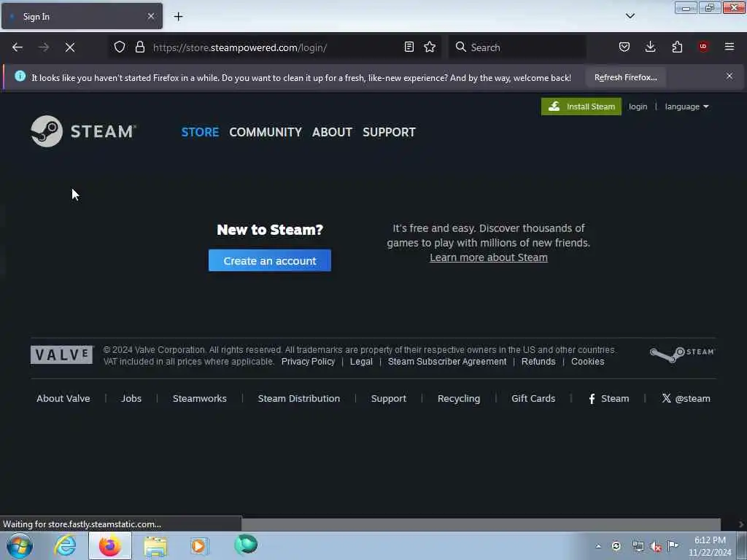Open the Privacy Policy link
The height and width of the screenshot is (560, 747).
click(309, 362)
